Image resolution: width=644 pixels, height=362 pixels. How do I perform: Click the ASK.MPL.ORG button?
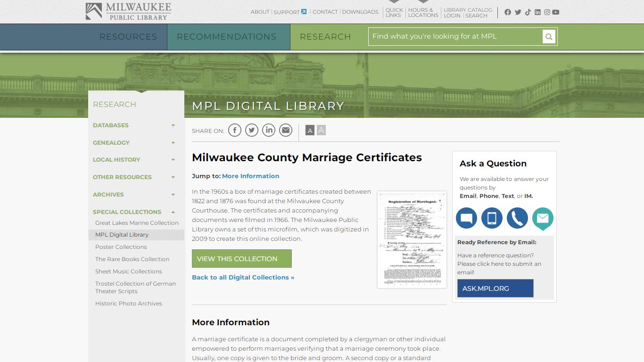tap(495, 288)
